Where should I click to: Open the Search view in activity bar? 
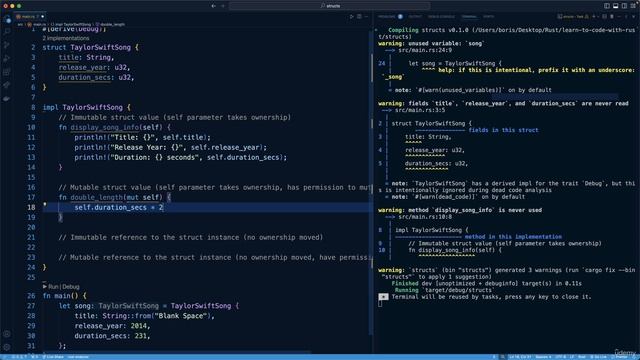7,32
